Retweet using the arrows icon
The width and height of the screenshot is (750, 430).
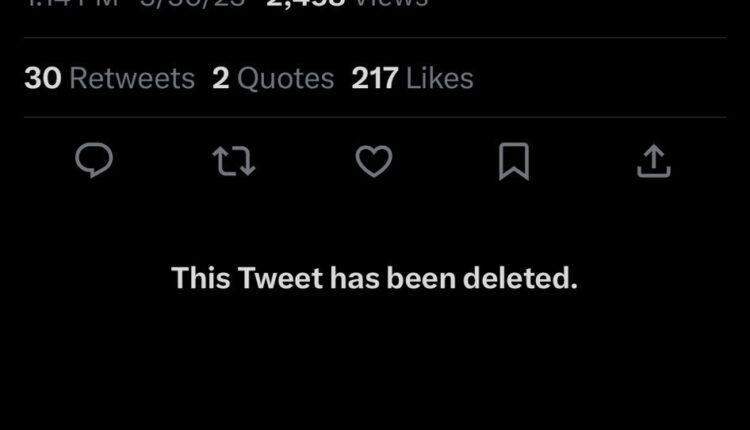point(236,161)
